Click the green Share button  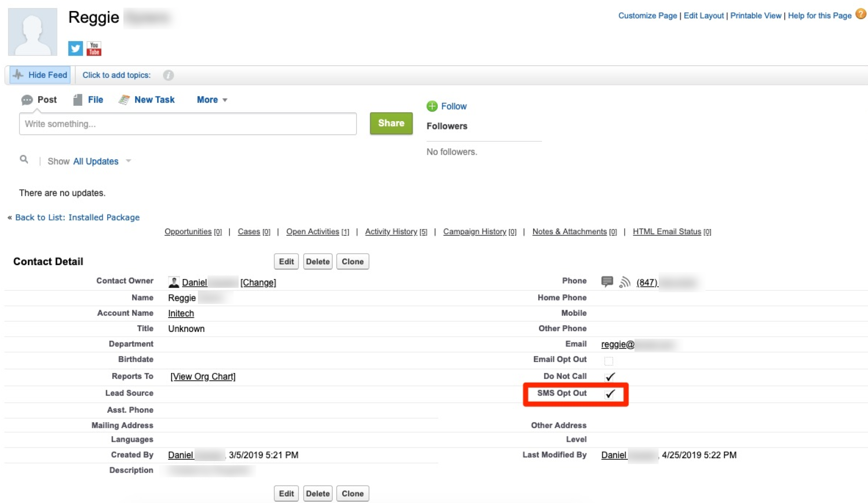pyautogui.click(x=391, y=123)
